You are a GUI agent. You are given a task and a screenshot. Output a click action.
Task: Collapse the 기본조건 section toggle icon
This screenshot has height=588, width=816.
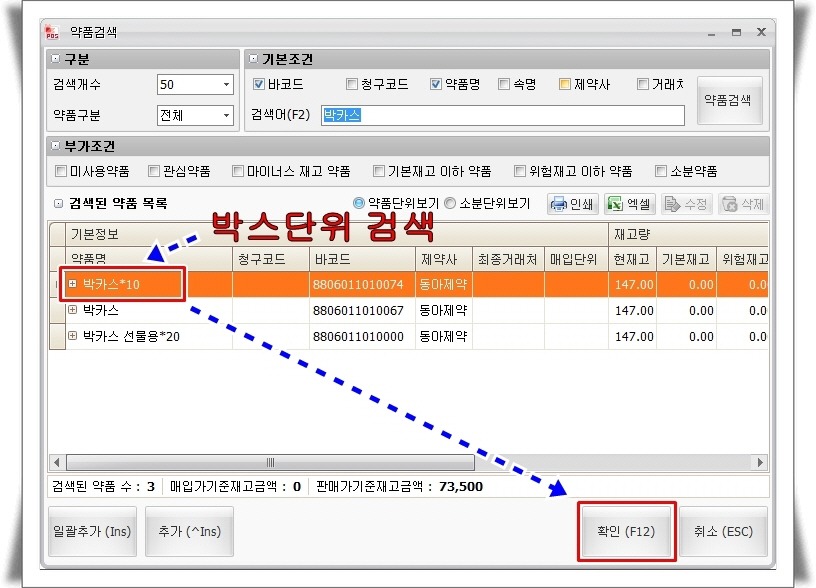point(254,60)
